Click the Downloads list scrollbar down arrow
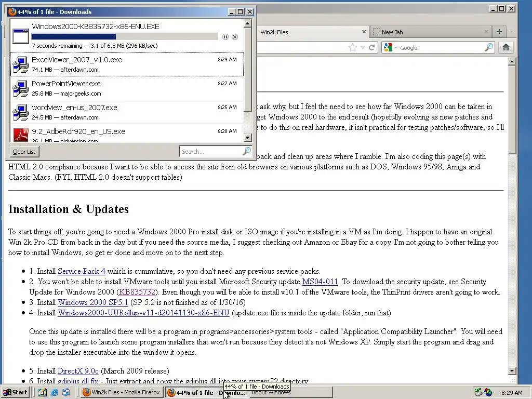Image resolution: width=532 pixels, height=399 pixels. point(248,138)
